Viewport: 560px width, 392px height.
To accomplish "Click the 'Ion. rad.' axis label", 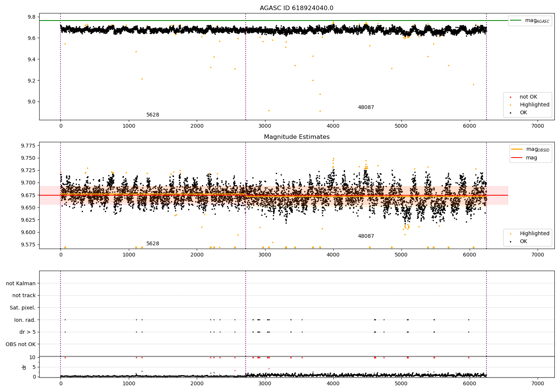I will [x=25, y=320].
